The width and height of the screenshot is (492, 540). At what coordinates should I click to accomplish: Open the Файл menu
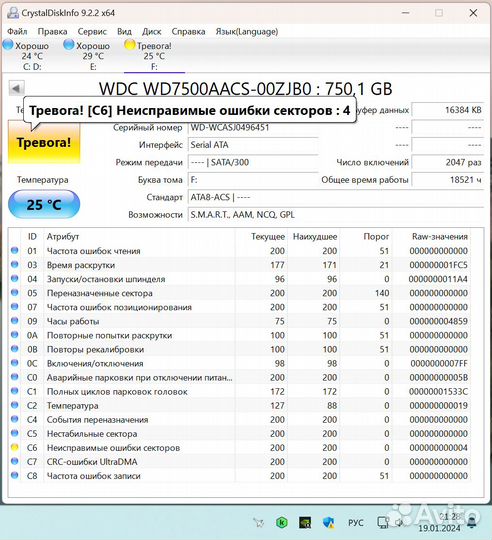pyautogui.click(x=17, y=32)
